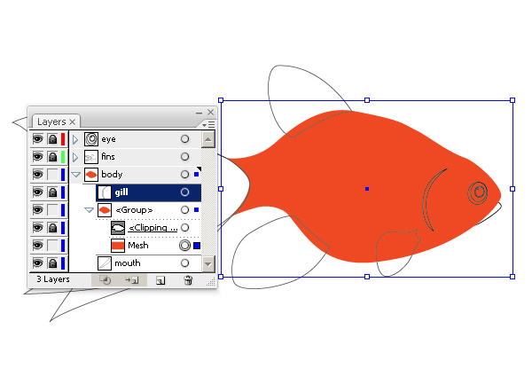Click the top-right bounding box handle

pyautogui.click(x=512, y=100)
